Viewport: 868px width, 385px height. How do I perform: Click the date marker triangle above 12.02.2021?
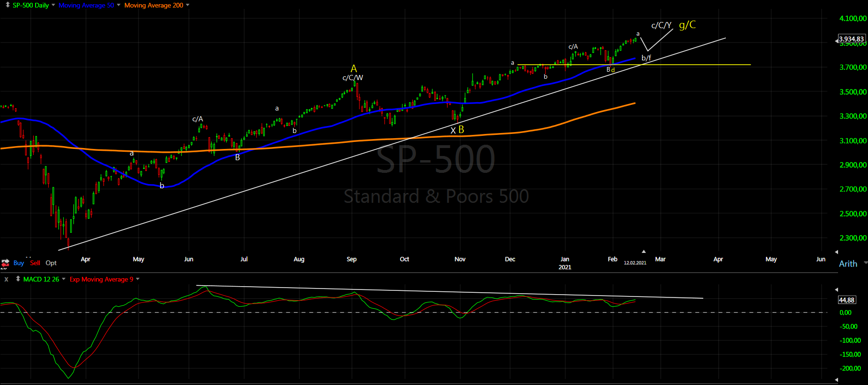pyautogui.click(x=643, y=252)
